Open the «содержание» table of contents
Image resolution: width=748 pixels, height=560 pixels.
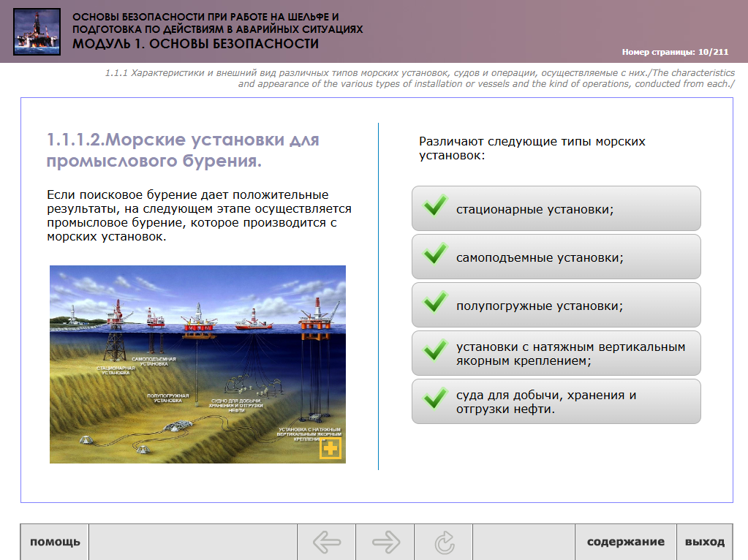625,542
